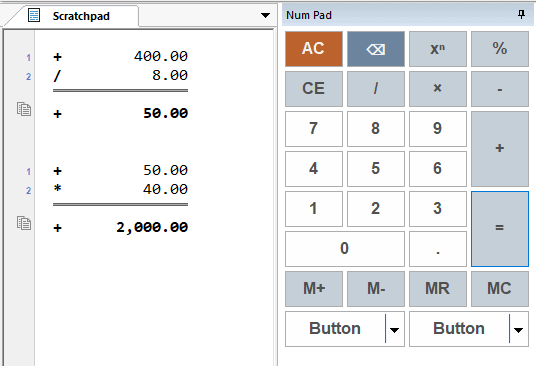Click the Num Pad panel title
The width and height of the screenshot is (536, 366).
pos(309,15)
